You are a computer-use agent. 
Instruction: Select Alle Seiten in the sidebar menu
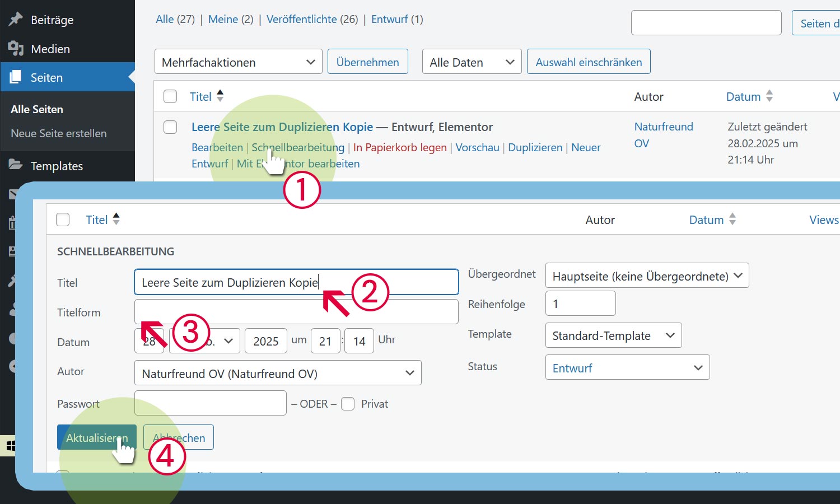[37, 109]
